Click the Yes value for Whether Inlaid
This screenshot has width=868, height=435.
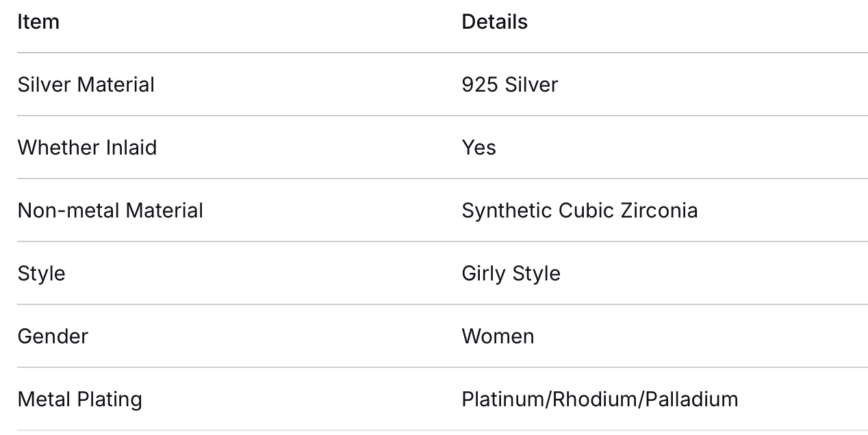point(478,148)
